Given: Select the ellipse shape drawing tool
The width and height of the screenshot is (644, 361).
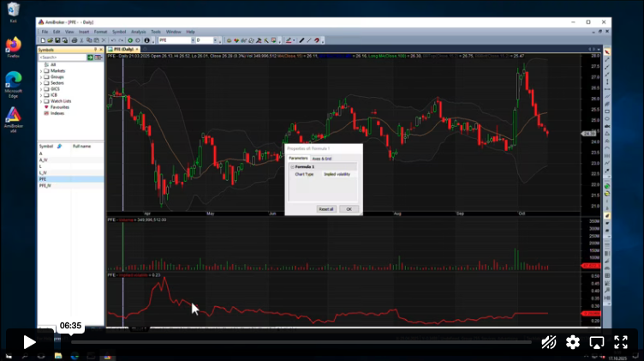Looking at the screenshot, I should [607, 119].
